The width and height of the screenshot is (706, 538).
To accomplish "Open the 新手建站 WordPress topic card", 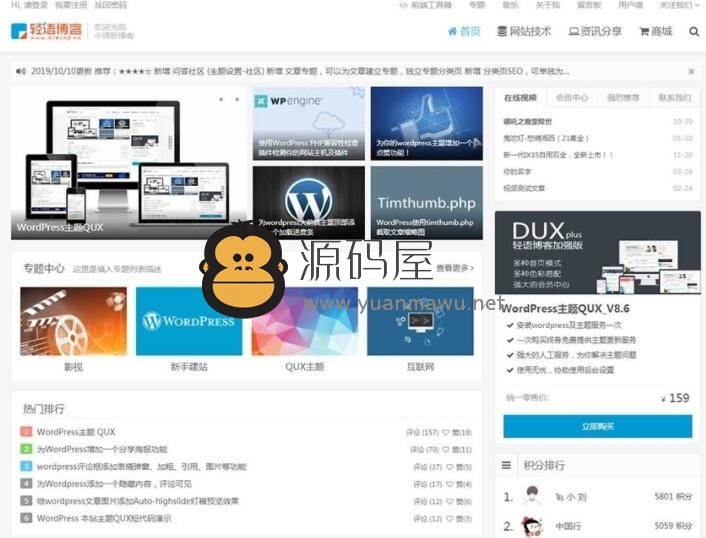I will tap(189, 330).
